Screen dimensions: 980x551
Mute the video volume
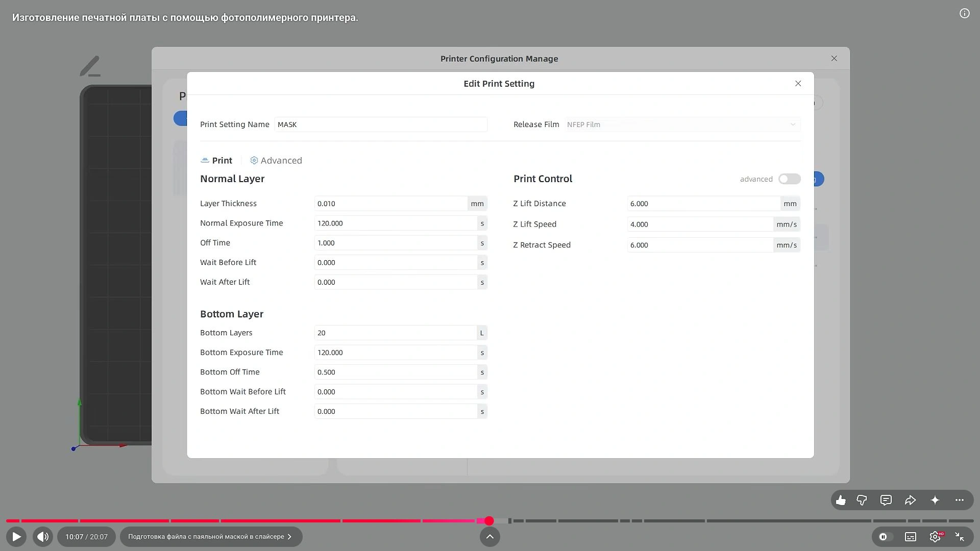(x=43, y=537)
